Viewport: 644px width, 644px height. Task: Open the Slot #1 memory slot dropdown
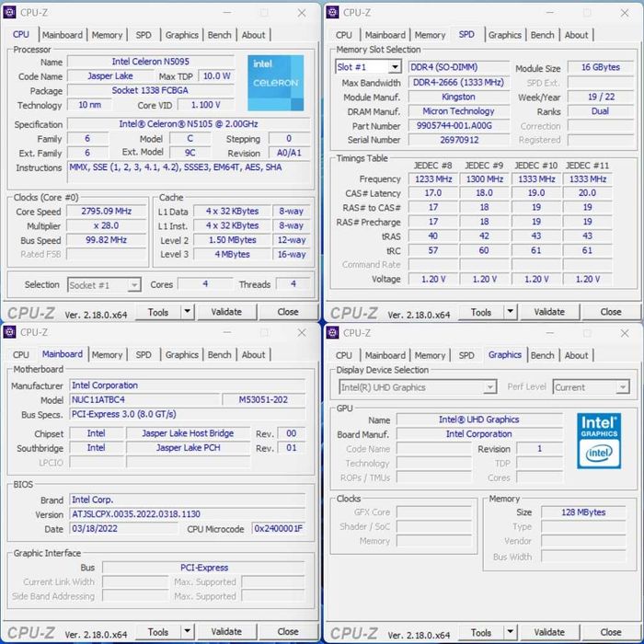pos(368,67)
